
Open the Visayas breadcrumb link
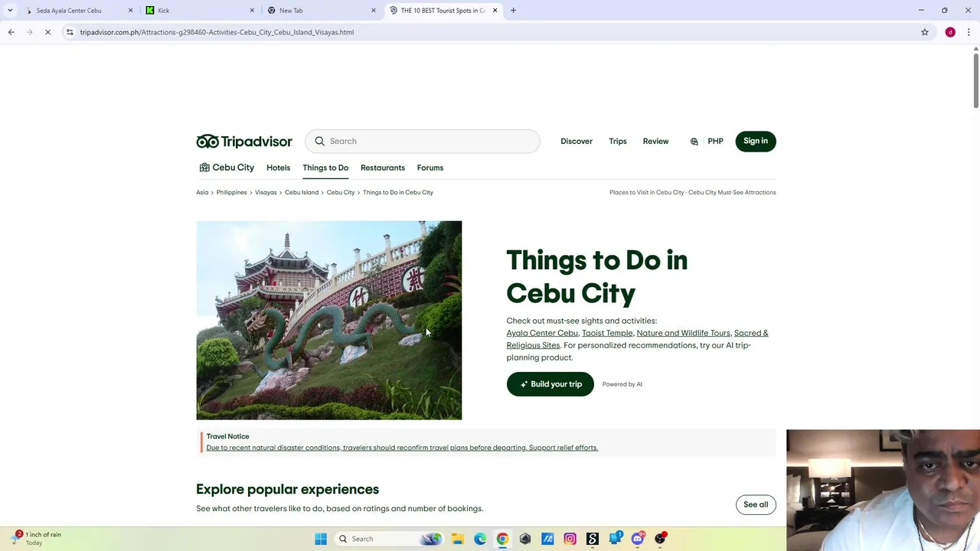pos(266,192)
